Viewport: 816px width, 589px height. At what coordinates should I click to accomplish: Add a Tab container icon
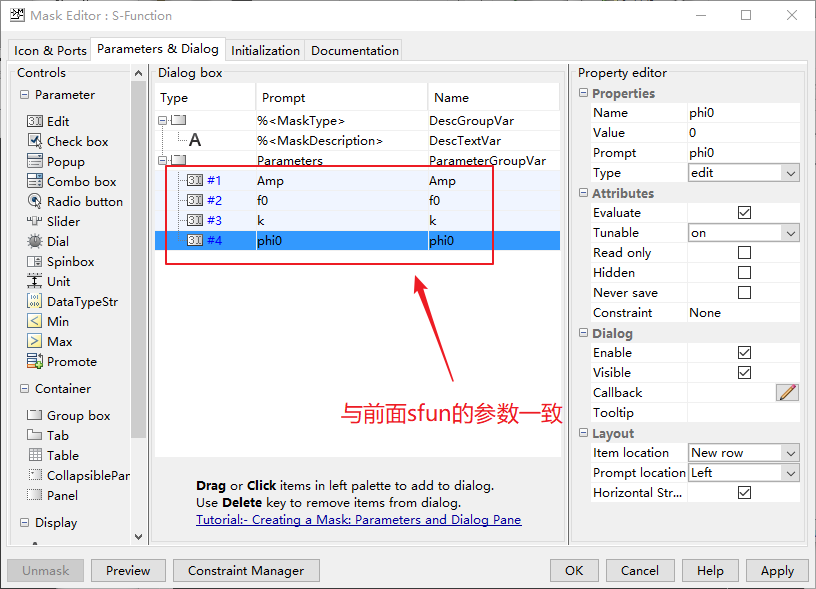coord(35,435)
